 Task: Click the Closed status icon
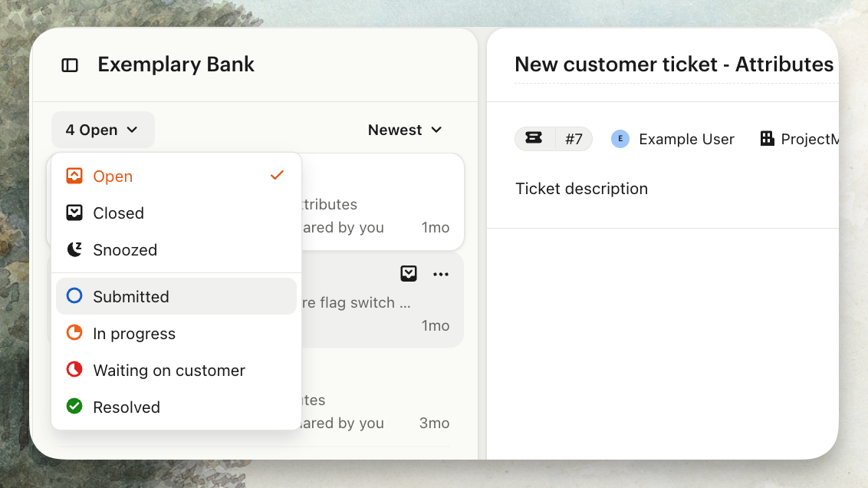(74, 213)
